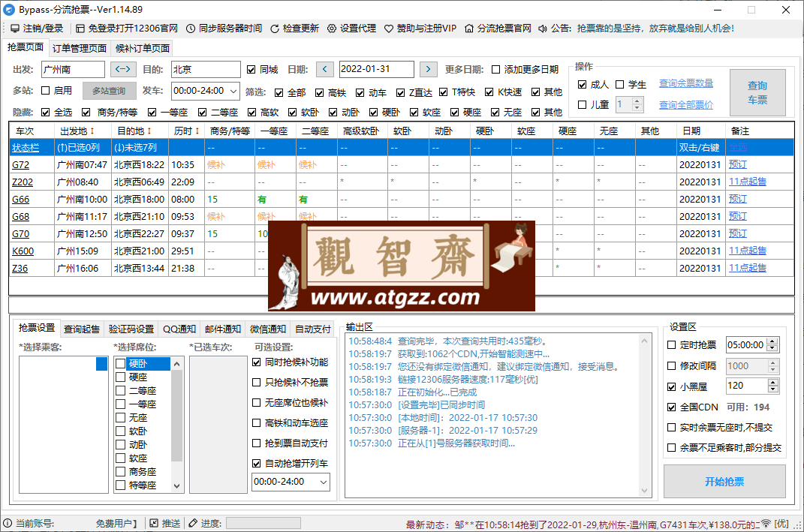Sort by 出发地 column arrow
This screenshot has width=804, height=532.
click(92, 131)
